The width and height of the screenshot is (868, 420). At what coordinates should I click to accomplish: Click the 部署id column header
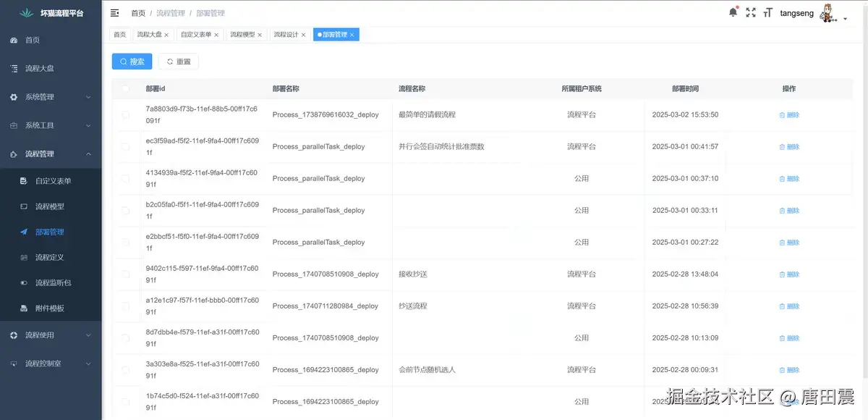(x=156, y=88)
